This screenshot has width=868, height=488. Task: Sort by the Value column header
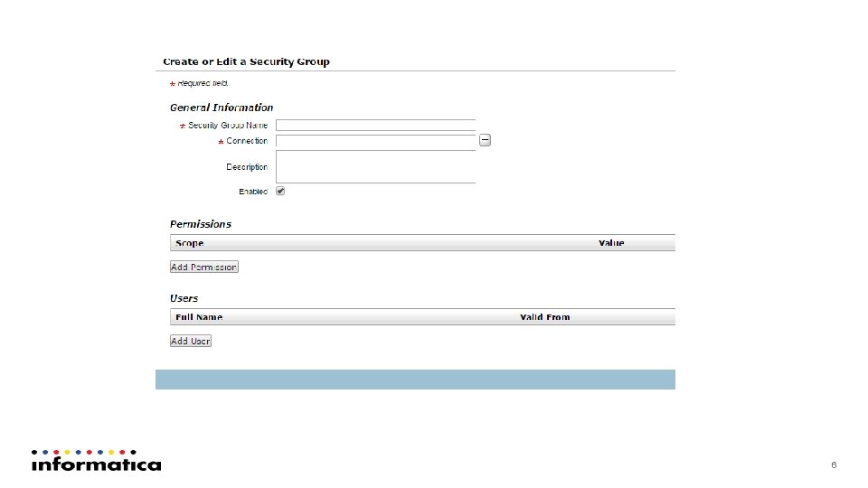[x=611, y=243]
